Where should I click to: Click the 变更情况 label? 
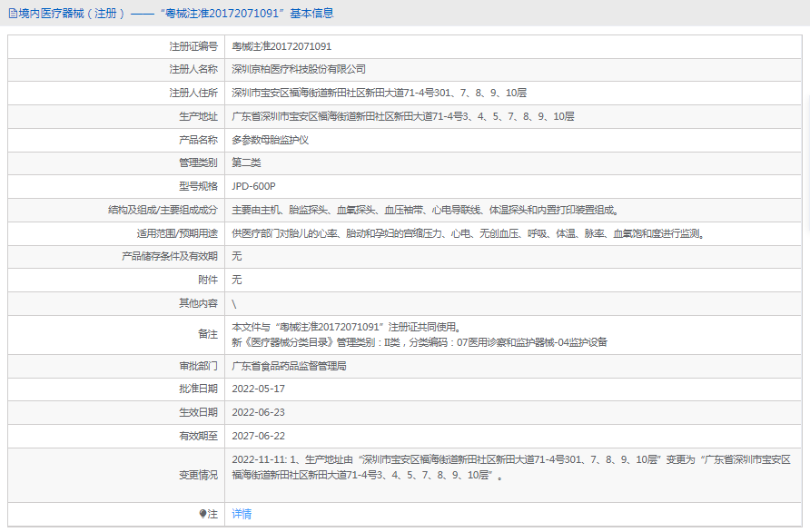coord(198,475)
